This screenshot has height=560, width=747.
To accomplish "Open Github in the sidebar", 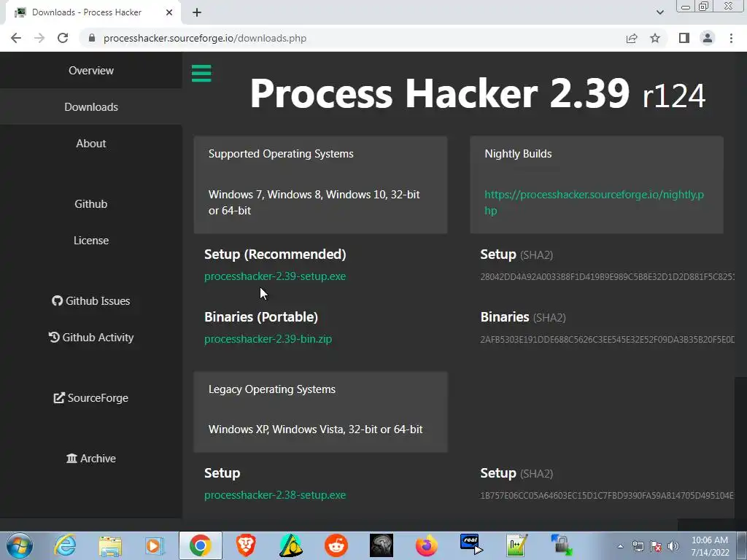I will pos(91,204).
